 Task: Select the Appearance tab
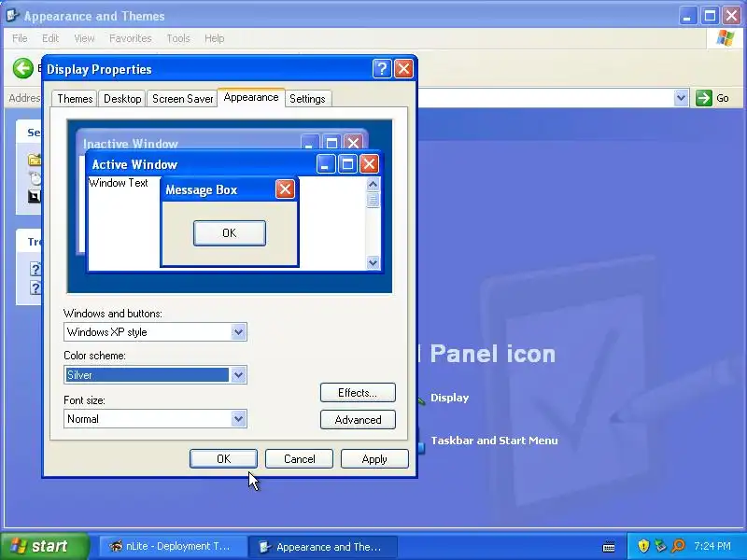251,97
